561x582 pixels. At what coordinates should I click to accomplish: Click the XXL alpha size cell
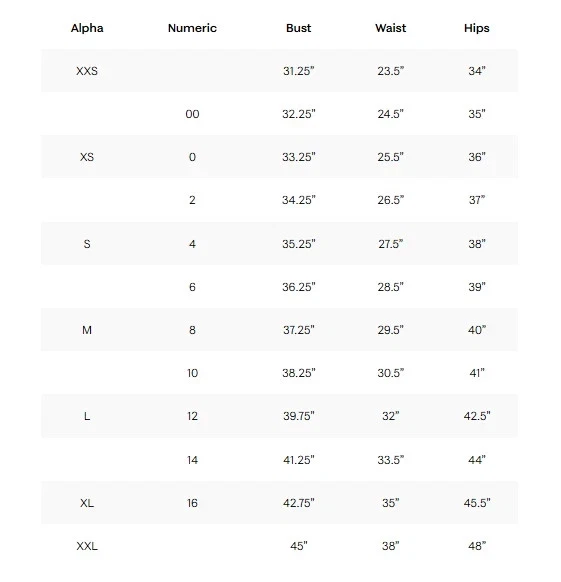pos(87,546)
